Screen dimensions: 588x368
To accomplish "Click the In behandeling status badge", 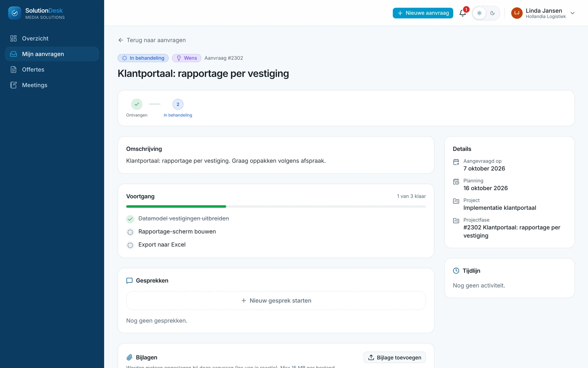I will click(143, 58).
